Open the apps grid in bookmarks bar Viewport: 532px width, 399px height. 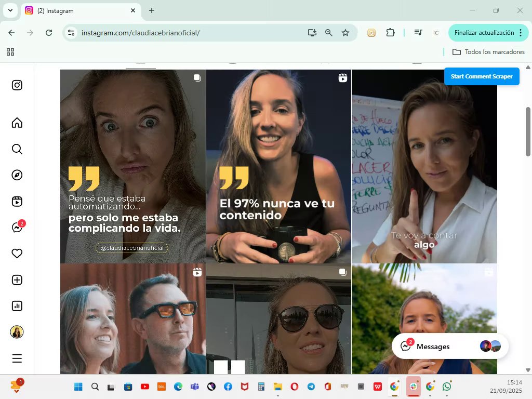coord(10,52)
